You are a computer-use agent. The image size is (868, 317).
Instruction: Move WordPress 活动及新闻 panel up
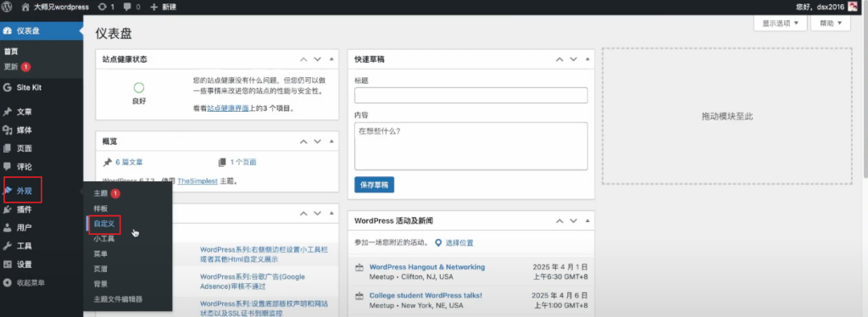click(x=559, y=220)
